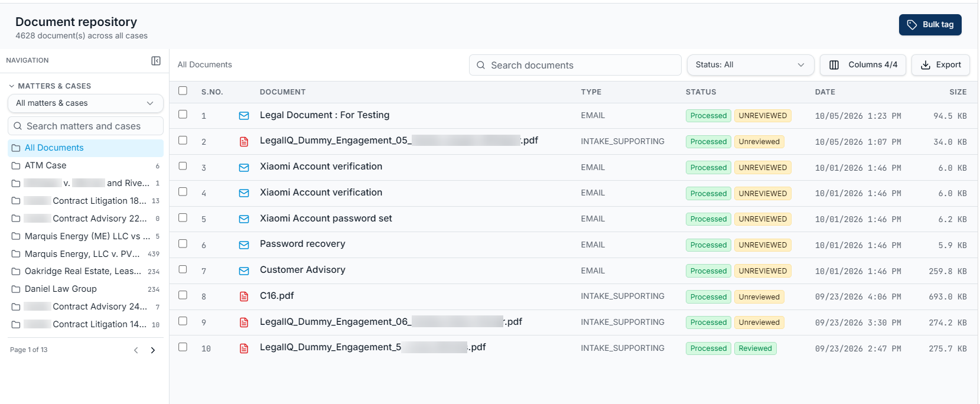Click the PDF icon for LegalIQ_Dummy_Engagement_5 row
The image size is (980, 404).
244,348
